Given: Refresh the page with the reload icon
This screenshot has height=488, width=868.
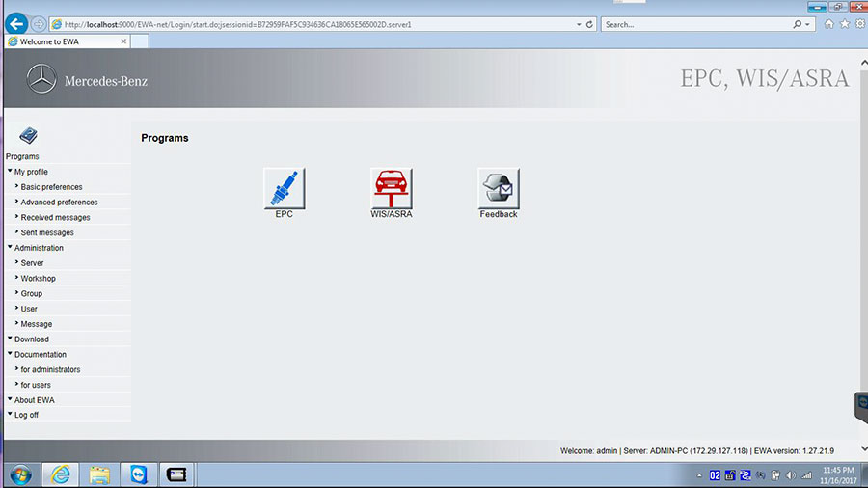Looking at the screenshot, I should pyautogui.click(x=589, y=24).
